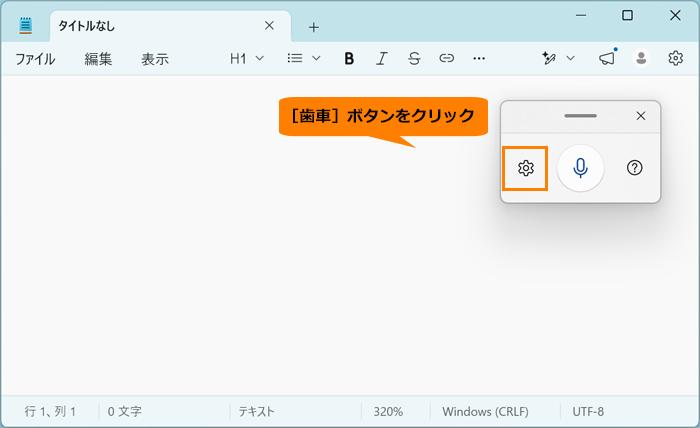Add a new tab with plus button
This screenshot has width=700, height=428.
[314, 27]
